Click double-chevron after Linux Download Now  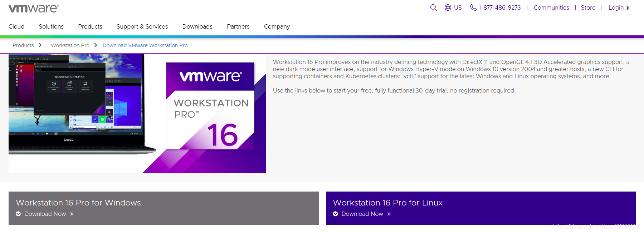[389, 214]
